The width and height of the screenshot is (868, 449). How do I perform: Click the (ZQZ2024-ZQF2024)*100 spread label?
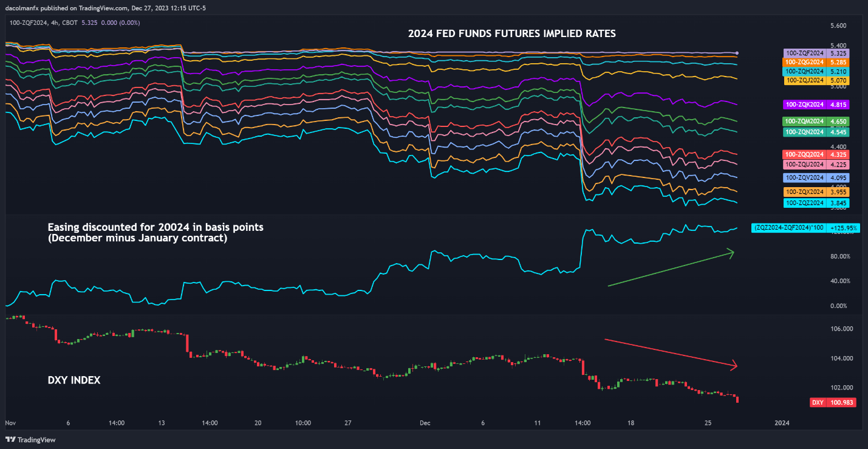805,228
